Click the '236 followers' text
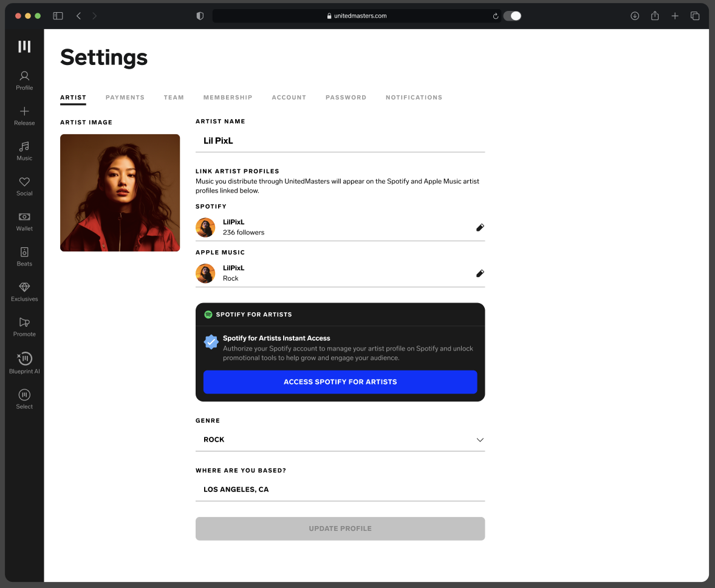 [x=244, y=233]
